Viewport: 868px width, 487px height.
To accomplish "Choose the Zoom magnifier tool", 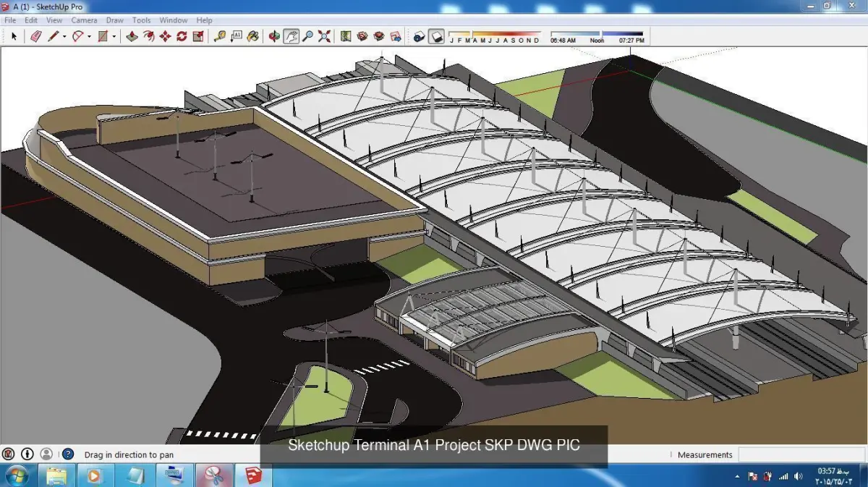I will pyautogui.click(x=307, y=36).
